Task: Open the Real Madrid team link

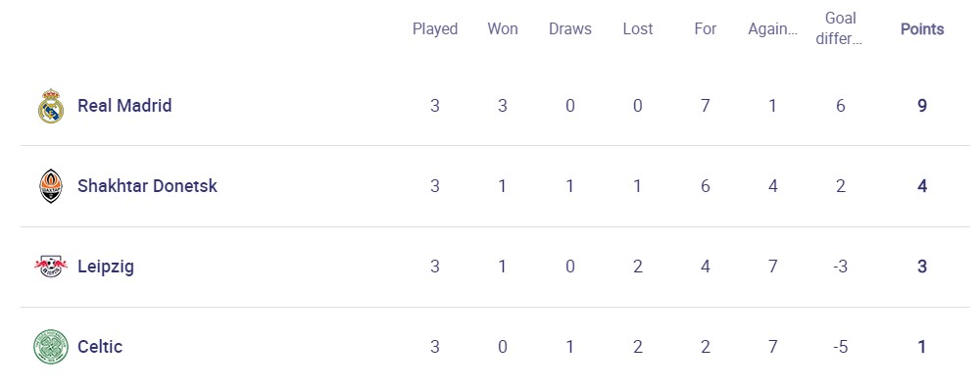Action: tap(124, 106)
